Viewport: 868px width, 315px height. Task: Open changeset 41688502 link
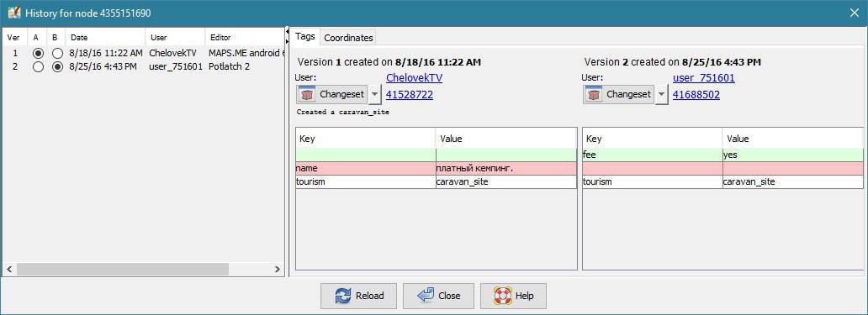coord(696,94)
